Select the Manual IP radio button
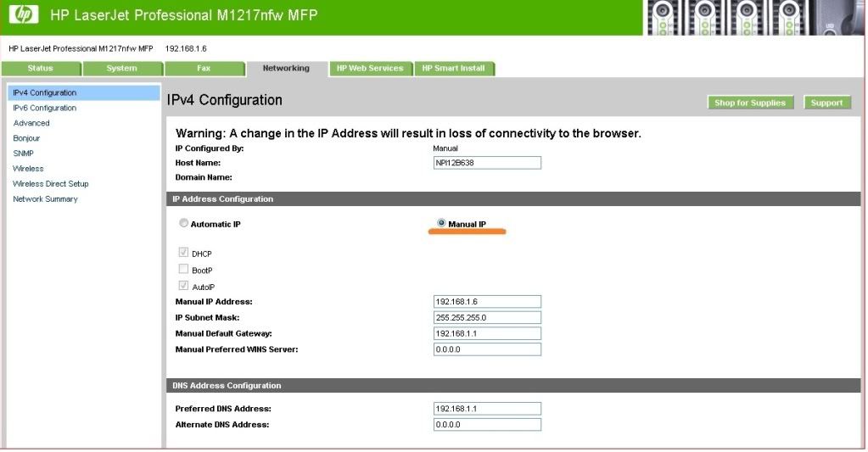 tap(441, 223)
